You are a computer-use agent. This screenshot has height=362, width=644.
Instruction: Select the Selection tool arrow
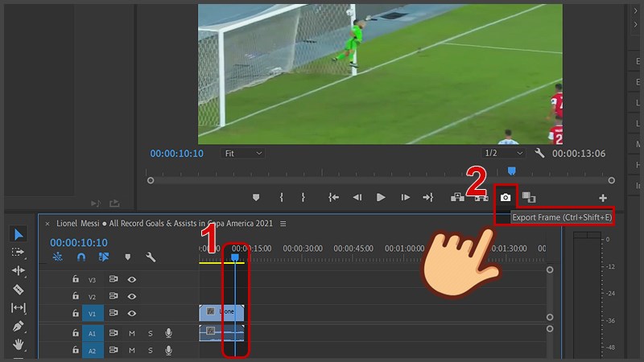(19, 234)
